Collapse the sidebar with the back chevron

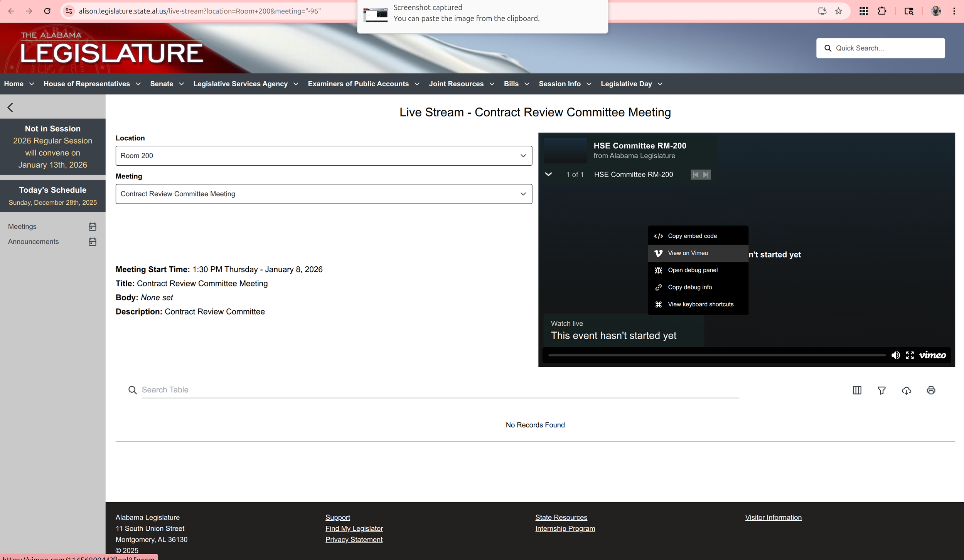coord(10,108)
